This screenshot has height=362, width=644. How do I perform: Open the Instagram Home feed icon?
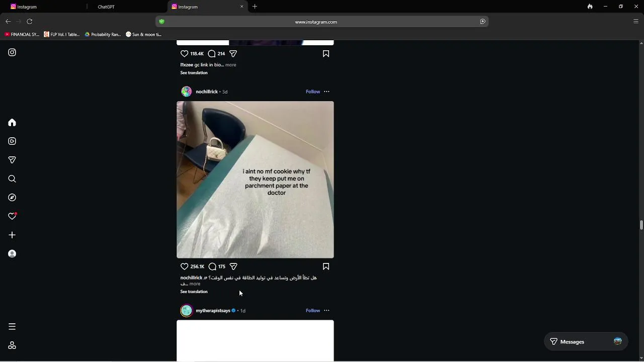coord(12,123)
